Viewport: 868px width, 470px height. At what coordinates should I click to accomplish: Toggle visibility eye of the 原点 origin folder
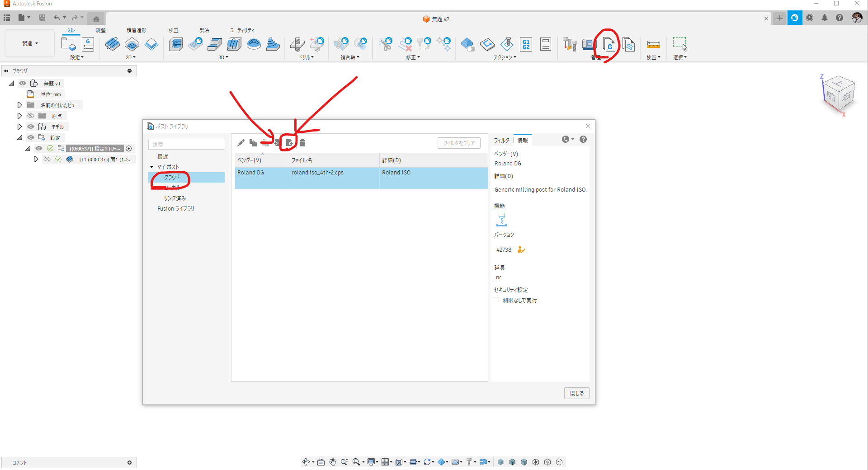click(31, 116)
